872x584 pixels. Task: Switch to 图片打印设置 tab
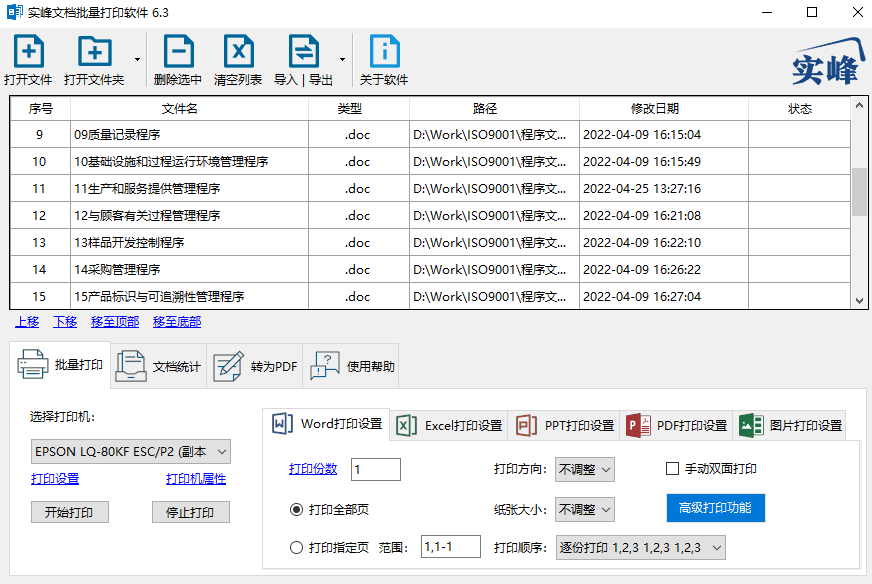point(790,426)
